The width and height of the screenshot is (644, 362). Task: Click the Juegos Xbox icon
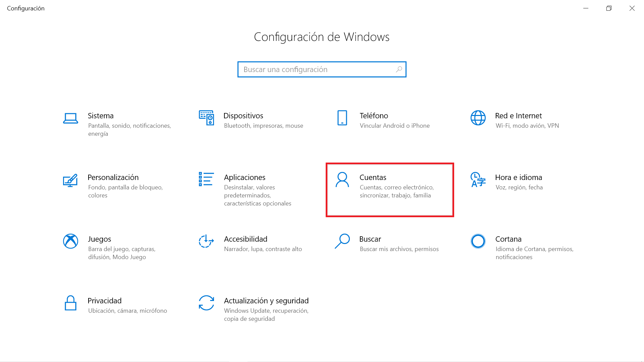click(x=70, y=241)
